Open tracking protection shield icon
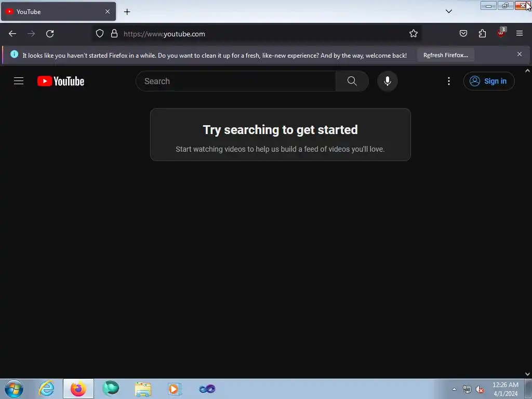The image size is (532, 399). coord(99,34)
